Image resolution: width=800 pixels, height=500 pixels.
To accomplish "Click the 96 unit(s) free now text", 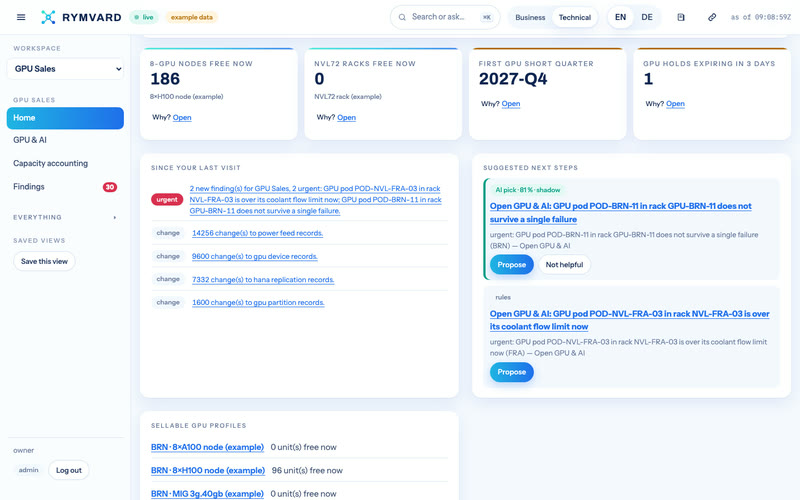I will point(307,470).
